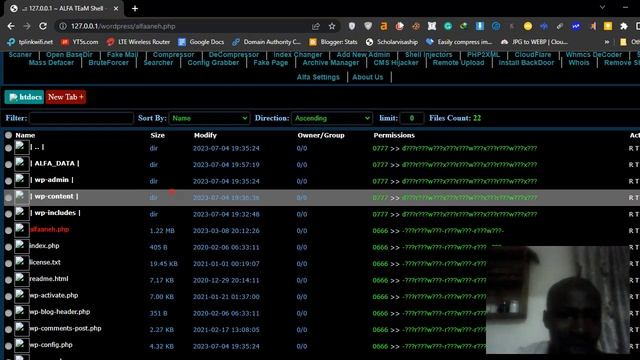Open the Sort By Name dropdown
The image size is (640, 360).
point(209,118)
